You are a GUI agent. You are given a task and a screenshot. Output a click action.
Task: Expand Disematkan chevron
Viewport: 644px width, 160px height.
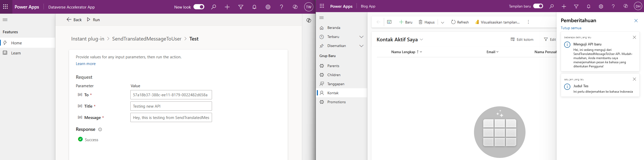coord(361,46)
